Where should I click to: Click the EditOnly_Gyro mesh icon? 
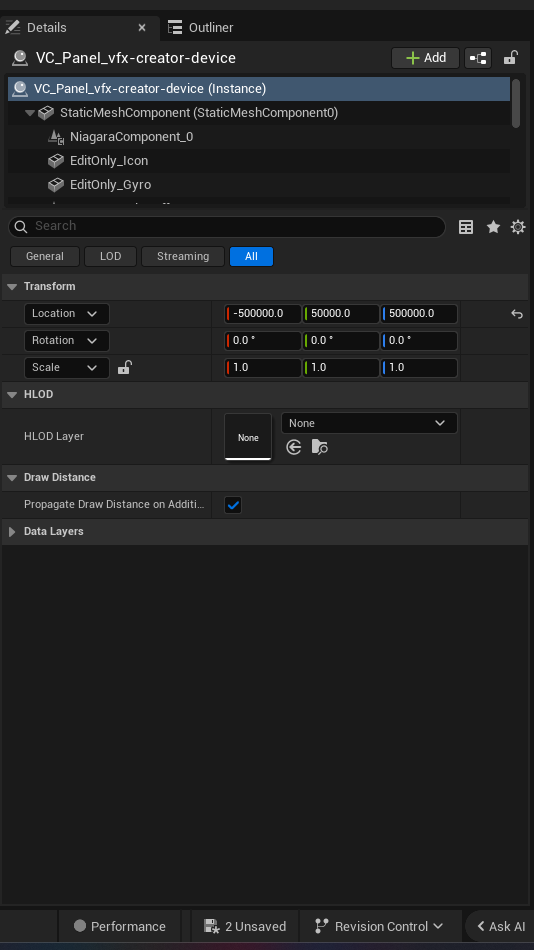56,185
